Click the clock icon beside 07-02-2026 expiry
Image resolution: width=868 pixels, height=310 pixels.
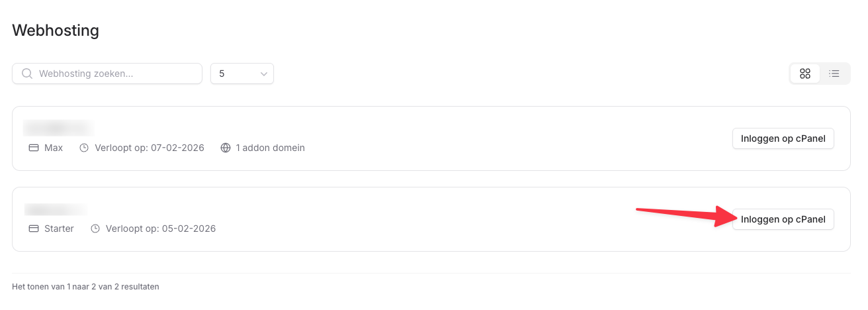84,148
